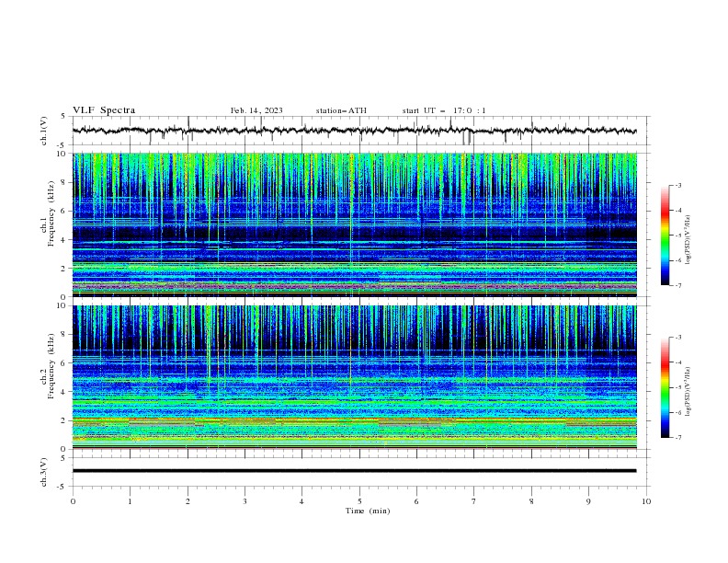The width and height of the screenshot is (728, 563).
Task: Click time axis tick label '5'
Action: [x=358, y=501]
